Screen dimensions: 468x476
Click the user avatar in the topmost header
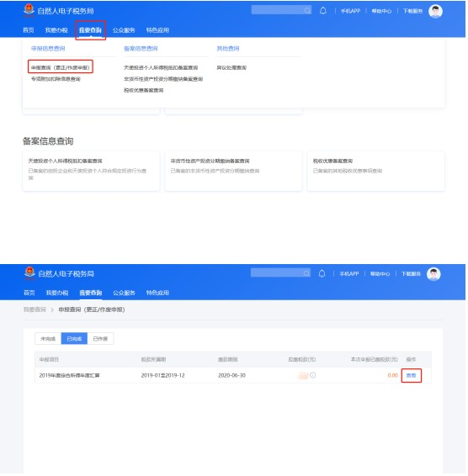tap(436, 11)
